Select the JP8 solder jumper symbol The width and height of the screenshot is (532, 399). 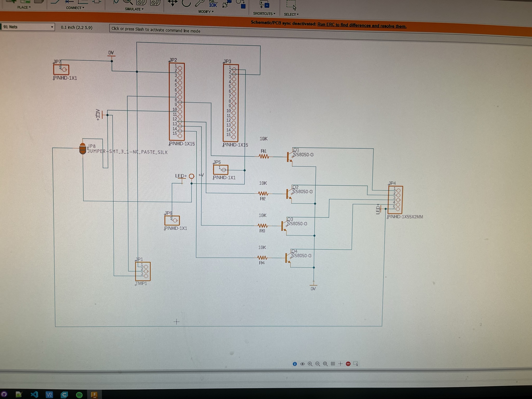point(83,149)
